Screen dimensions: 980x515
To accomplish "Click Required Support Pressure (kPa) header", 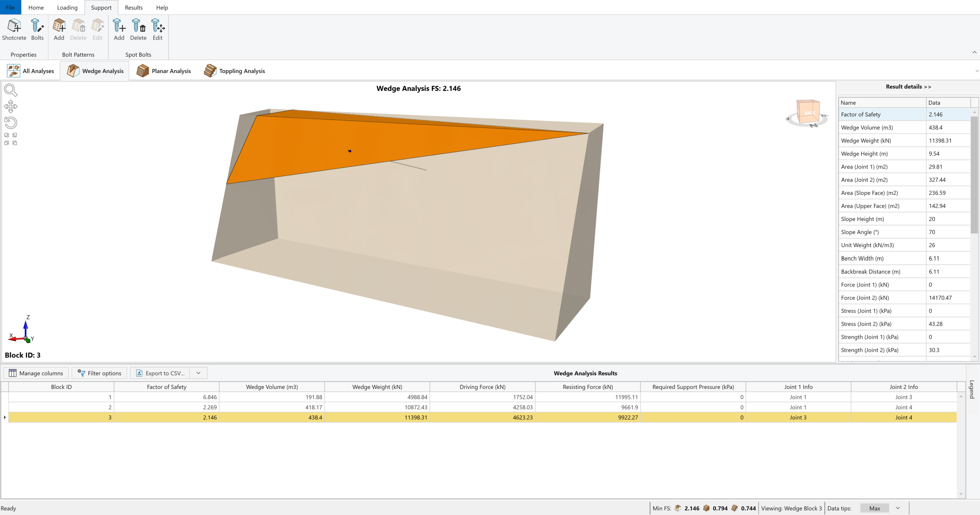I will pyautogui.click(x=693, y=387).
